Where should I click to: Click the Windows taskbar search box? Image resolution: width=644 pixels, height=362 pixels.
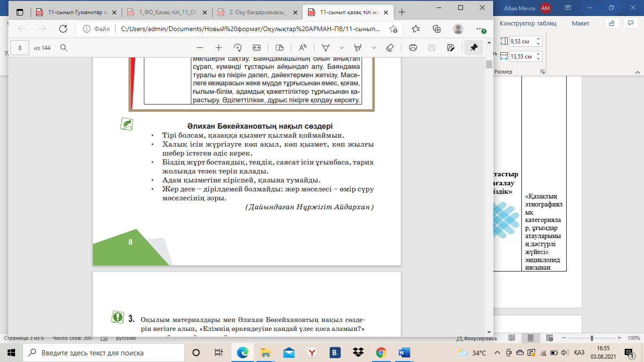(103, 353)
